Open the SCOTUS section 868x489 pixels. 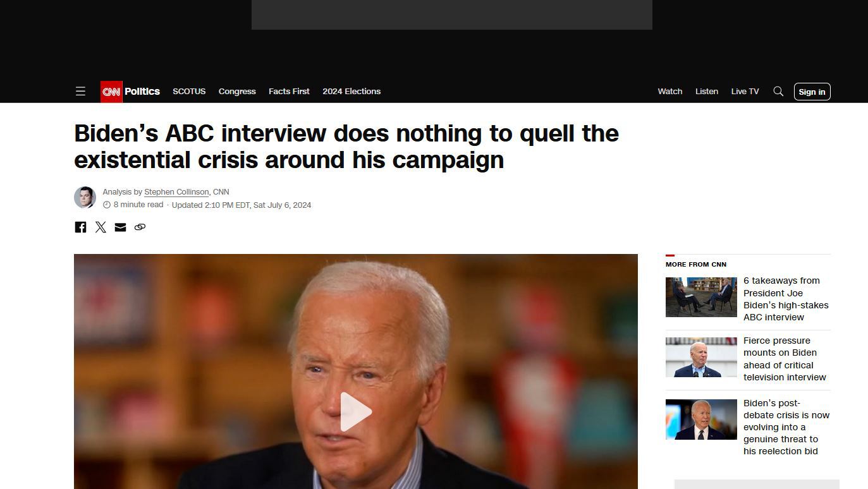pos(189,92)
